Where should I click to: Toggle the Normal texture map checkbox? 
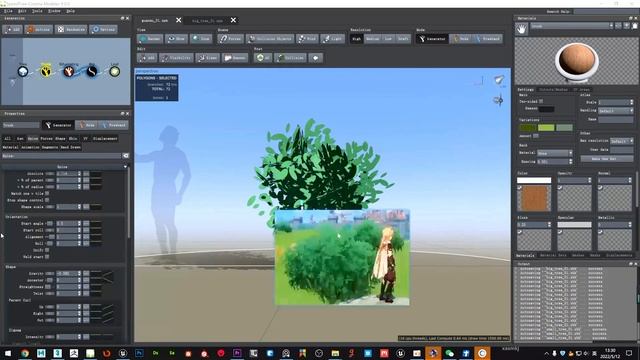click(600, 188)
